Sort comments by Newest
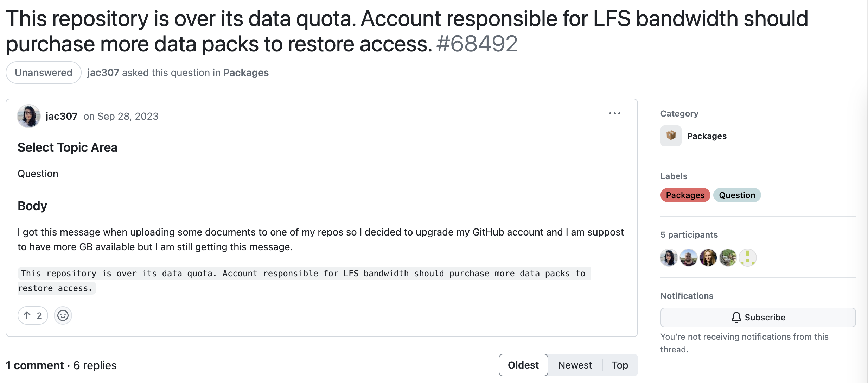This screenshot has width=868, height=383. click(575, 365)
